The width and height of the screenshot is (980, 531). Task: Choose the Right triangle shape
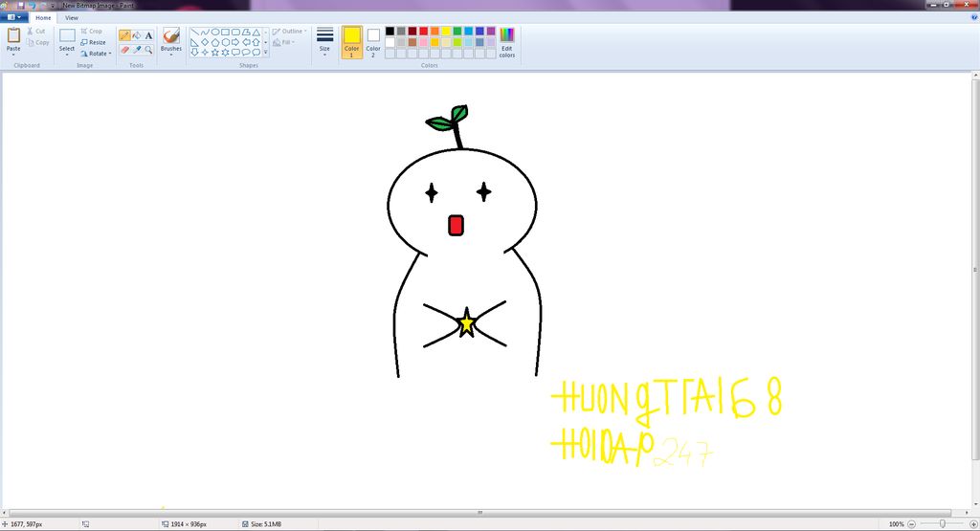click(x=194, y=42)
